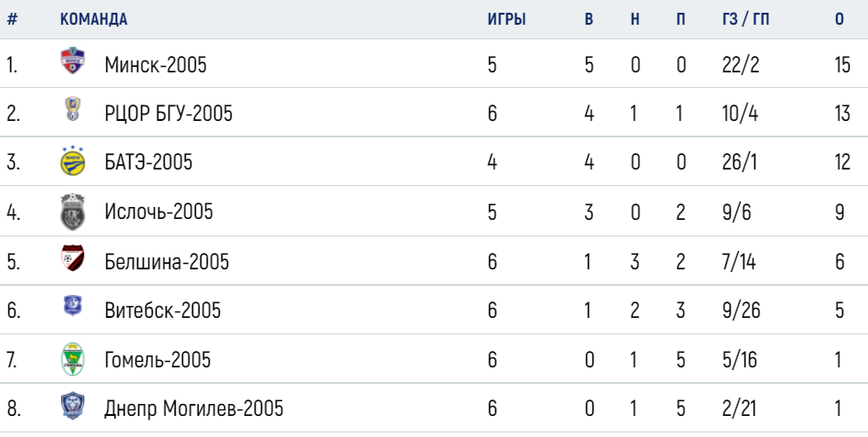Click the РЦОР БГУ-2005 club crest
868x437 pixels.
(72, 110)
